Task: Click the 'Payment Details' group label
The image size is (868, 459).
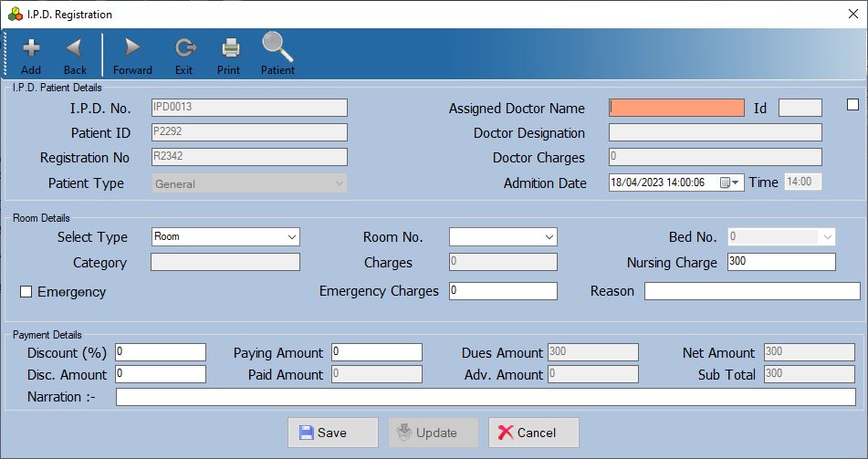Action: [47, 335]
